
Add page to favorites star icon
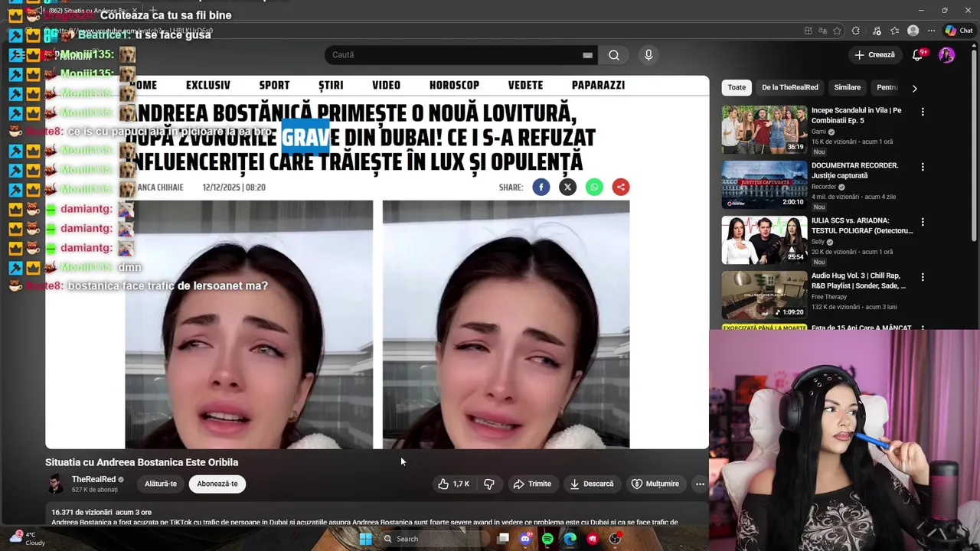(x=838, y=31)
